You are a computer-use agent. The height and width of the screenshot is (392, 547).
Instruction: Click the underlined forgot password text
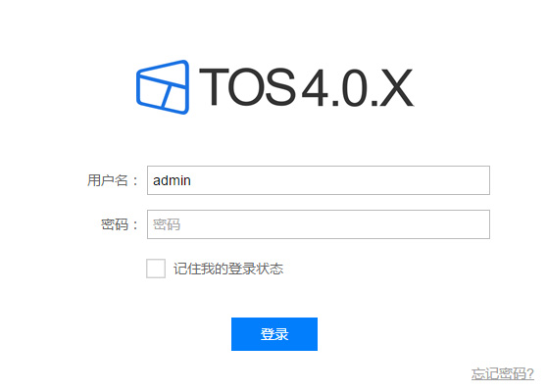502,373
